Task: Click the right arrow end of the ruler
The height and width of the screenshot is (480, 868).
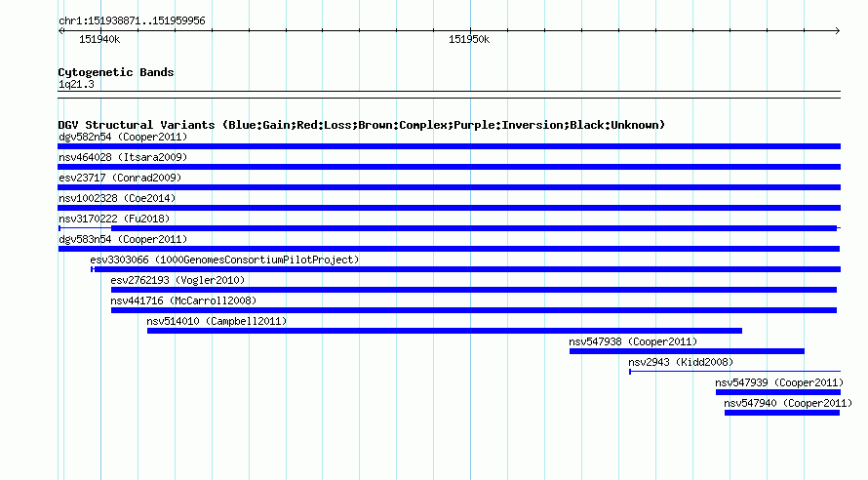Action: (x=838, y=31)
